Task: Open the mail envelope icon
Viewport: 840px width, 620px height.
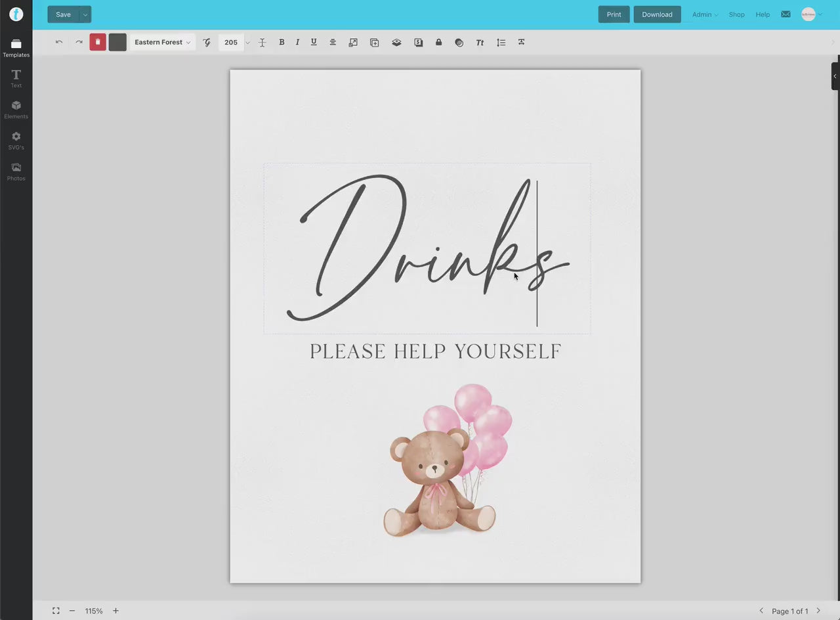Action: [x=786, y=14]
